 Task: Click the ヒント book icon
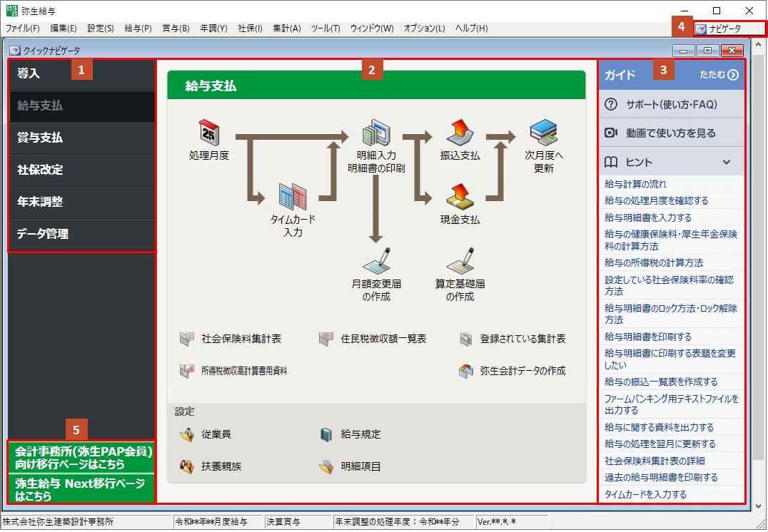611,162
